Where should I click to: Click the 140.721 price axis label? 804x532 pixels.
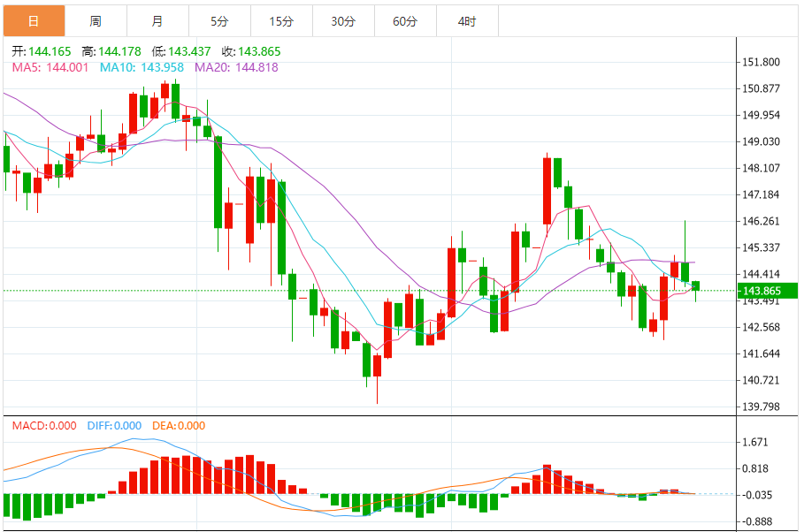pos(761,380)
